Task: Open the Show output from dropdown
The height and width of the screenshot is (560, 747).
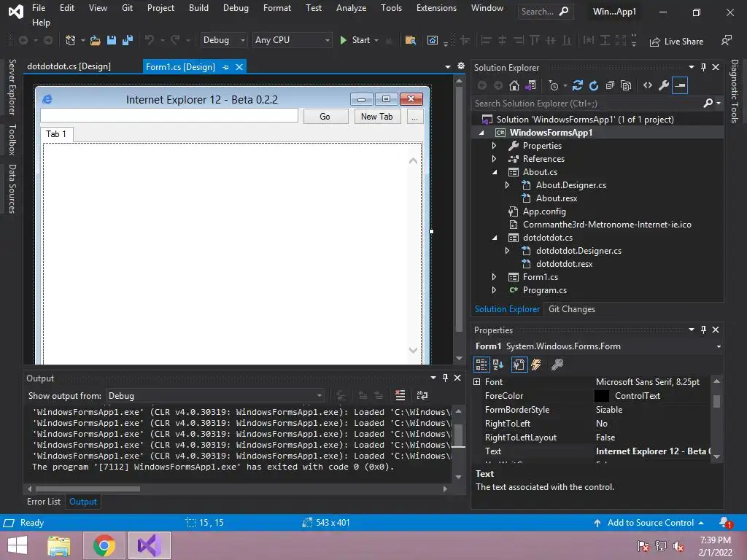Action: tap(215, 396)
